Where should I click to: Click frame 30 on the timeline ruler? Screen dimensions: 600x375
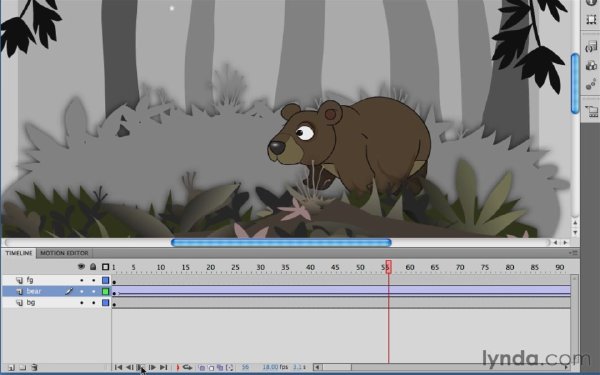click(260, 267)
